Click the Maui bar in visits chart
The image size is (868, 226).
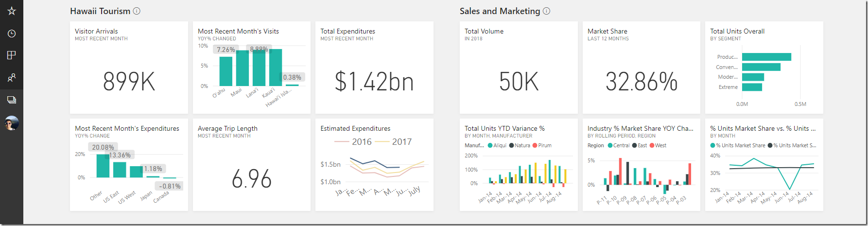click(x=243, y=68)
